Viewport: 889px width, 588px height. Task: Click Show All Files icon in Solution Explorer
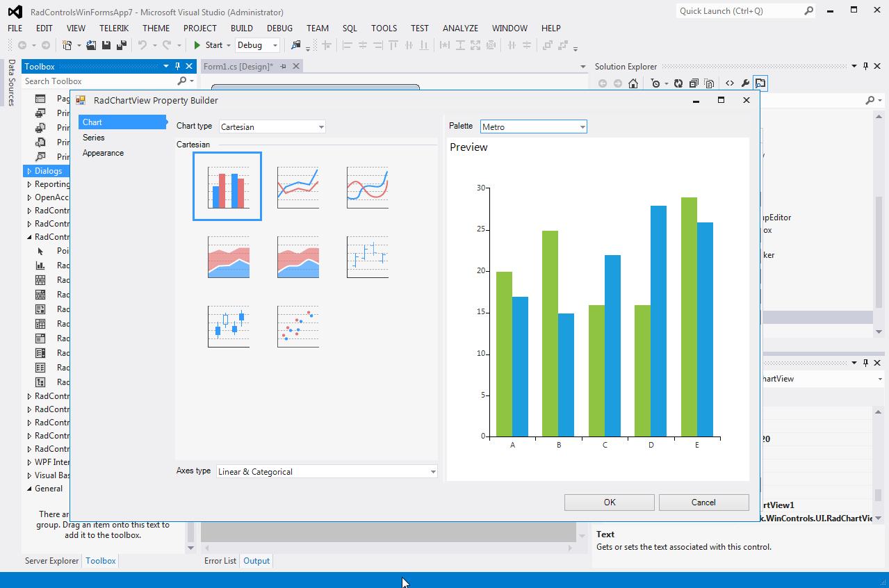click(x=709, y=83)
